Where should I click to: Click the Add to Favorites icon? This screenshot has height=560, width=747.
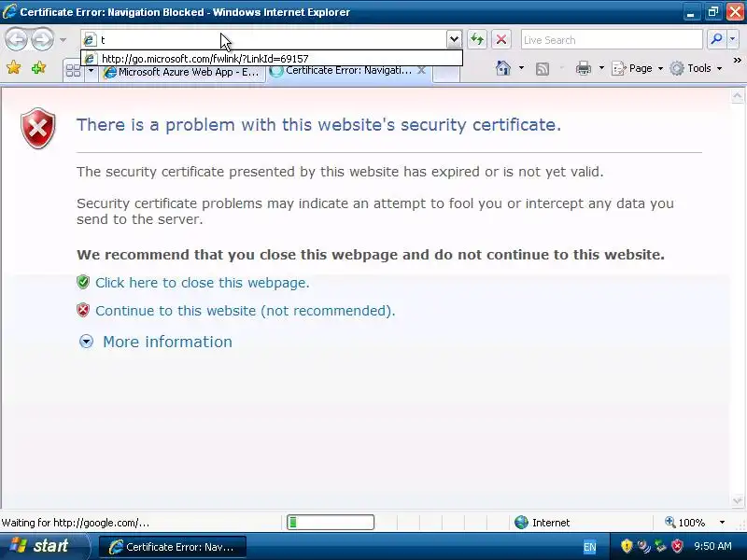click(38, 68)
